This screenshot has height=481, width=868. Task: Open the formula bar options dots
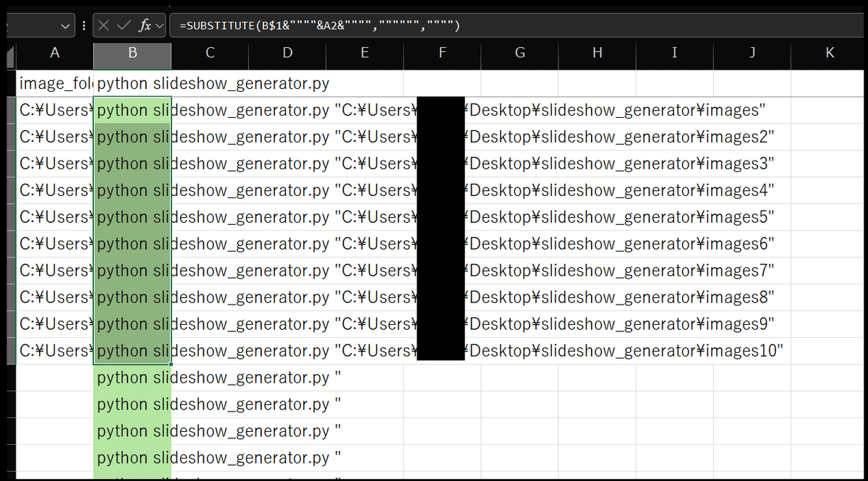pyautogui.click(x=85, y=26)
